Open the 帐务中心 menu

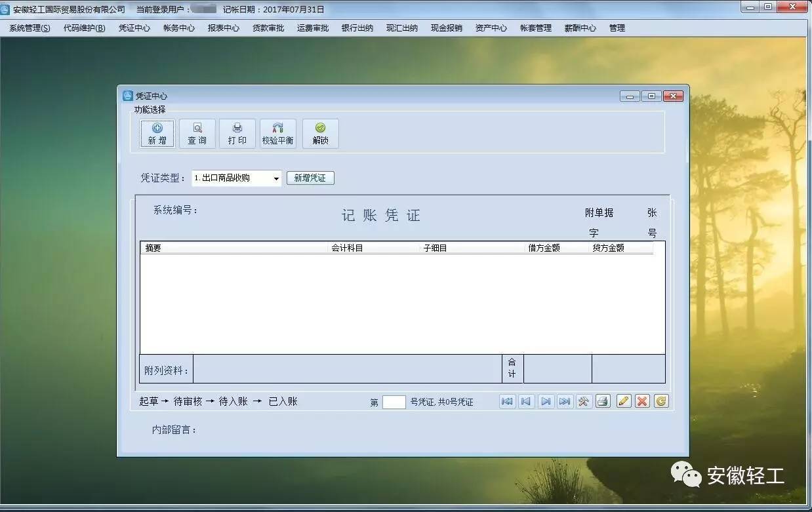point(179,28)
